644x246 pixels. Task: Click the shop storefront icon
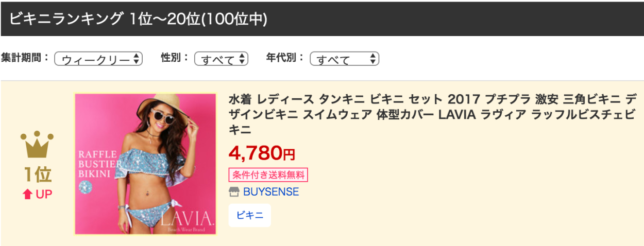pos(234,192)
